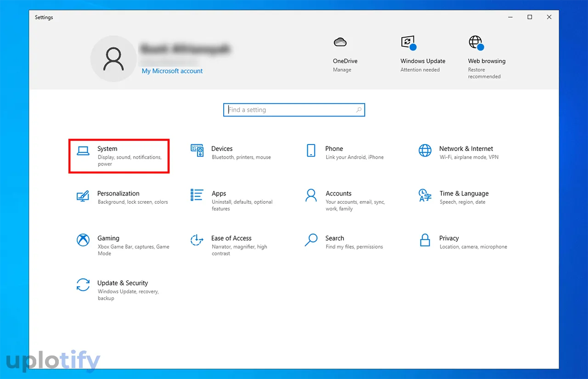Image resolution: width=588 pixels, height=379 pixels.
Task: Open the Gaming Xbox icon
Action: pos(83,240)
